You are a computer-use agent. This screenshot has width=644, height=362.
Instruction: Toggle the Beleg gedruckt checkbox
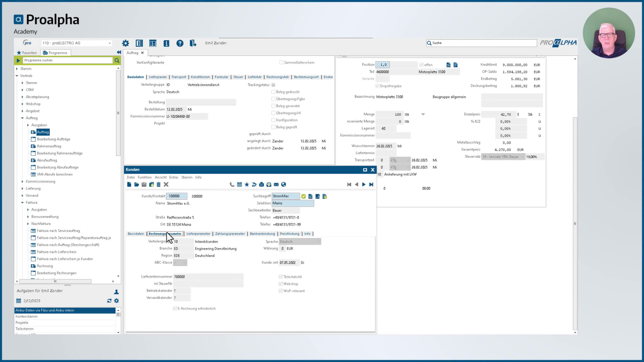(274, 92)
